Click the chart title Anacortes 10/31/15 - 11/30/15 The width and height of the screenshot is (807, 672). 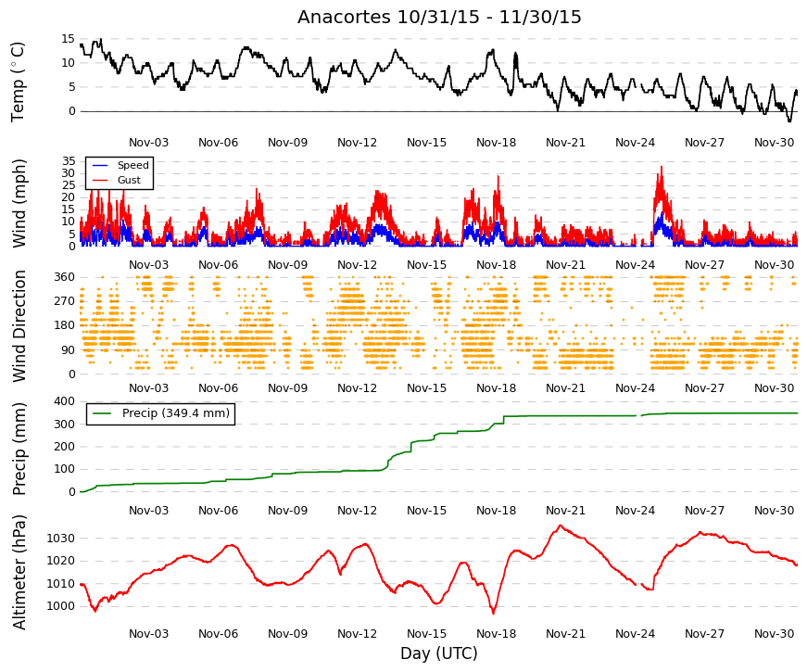coord(439,17)
